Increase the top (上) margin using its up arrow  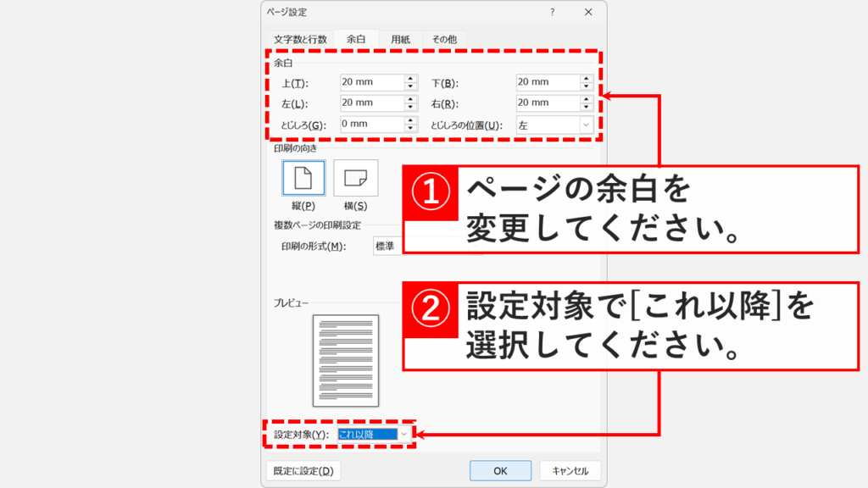coord(410,78)
